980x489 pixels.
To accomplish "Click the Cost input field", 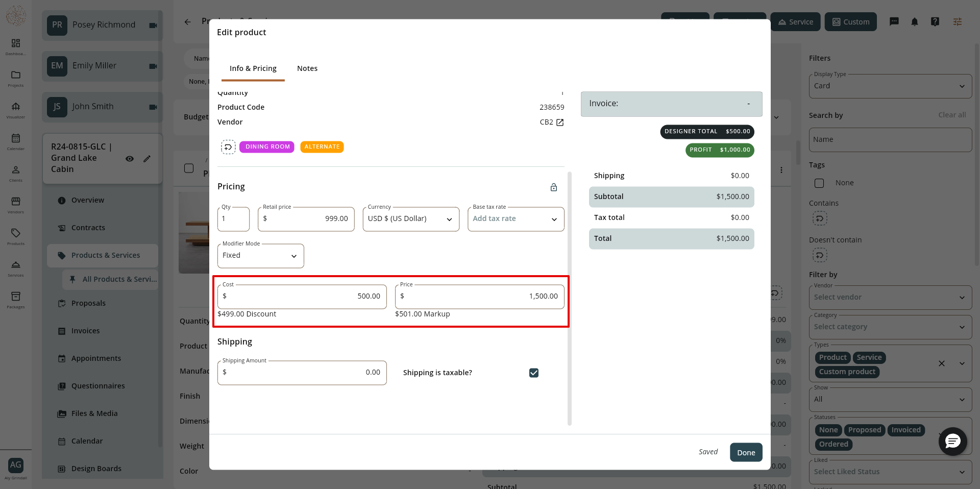I will tap(302, 297).
